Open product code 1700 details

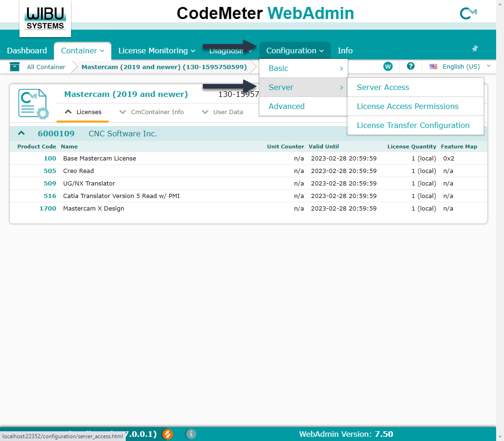pos(48,209)
